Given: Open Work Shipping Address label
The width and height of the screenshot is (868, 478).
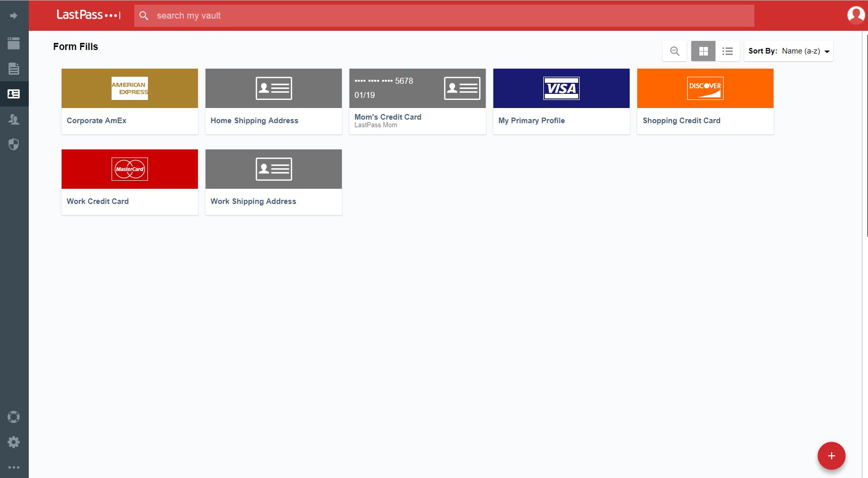Looking at the screenshot, I should click(253, 201).
